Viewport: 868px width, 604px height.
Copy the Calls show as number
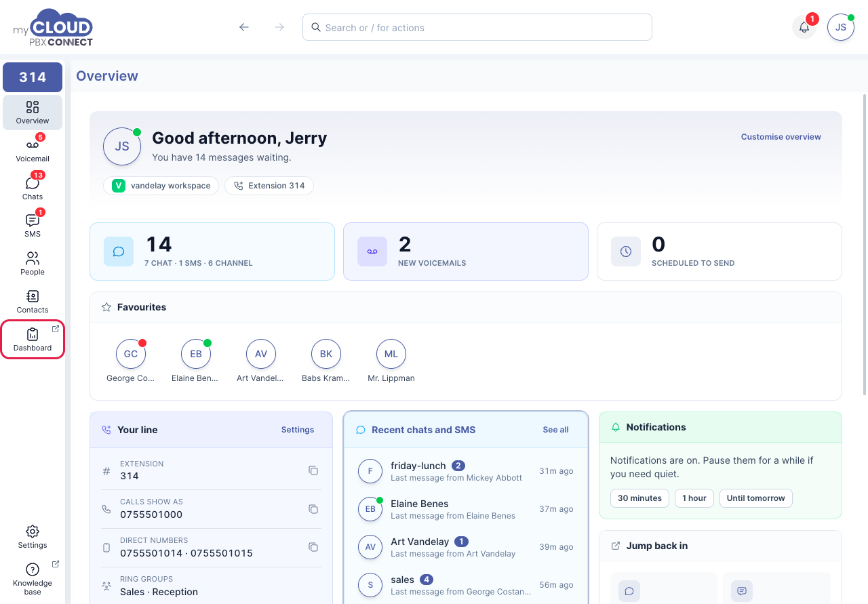pyautogui.click(x=313, y=509)
